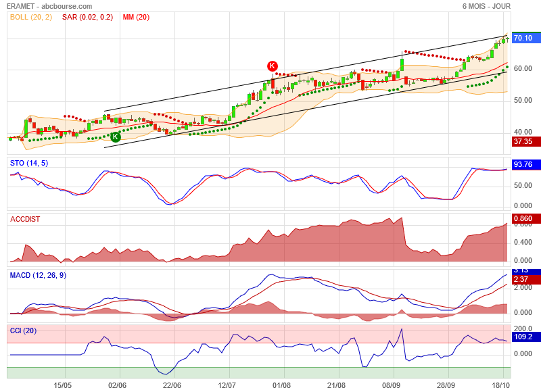
Task: Click the 15/05 date label
Action: pos(63,385)
